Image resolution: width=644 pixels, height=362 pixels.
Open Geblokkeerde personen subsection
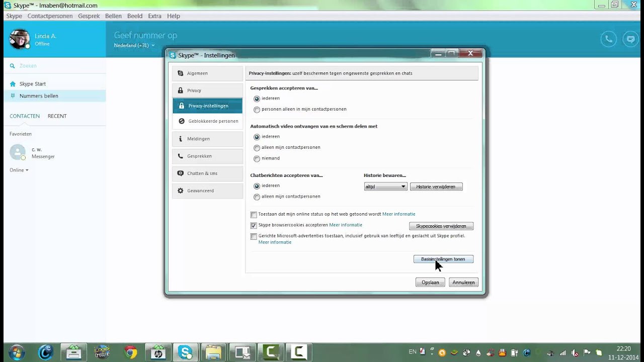click(207, 121)
